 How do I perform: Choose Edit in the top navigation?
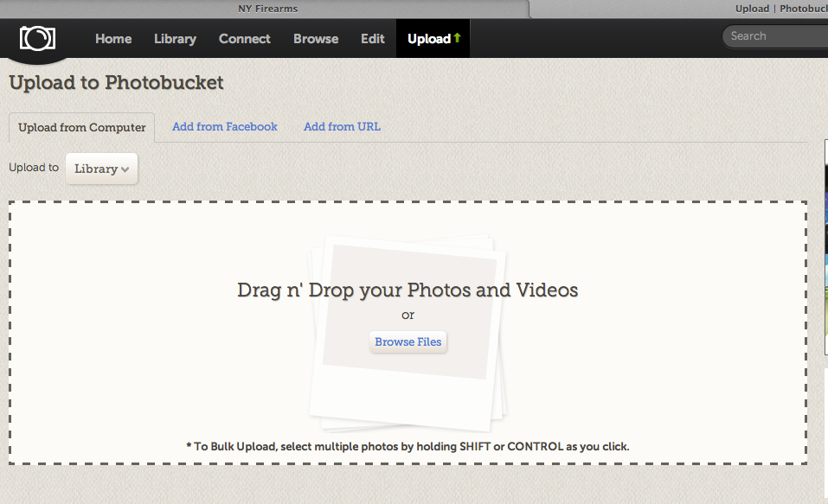pos(373,39)
